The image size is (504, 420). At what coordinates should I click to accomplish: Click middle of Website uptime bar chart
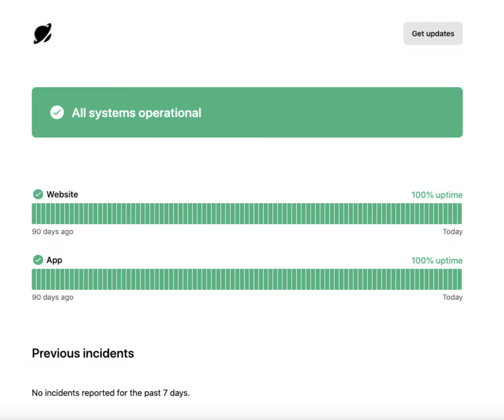click(247, 214)
